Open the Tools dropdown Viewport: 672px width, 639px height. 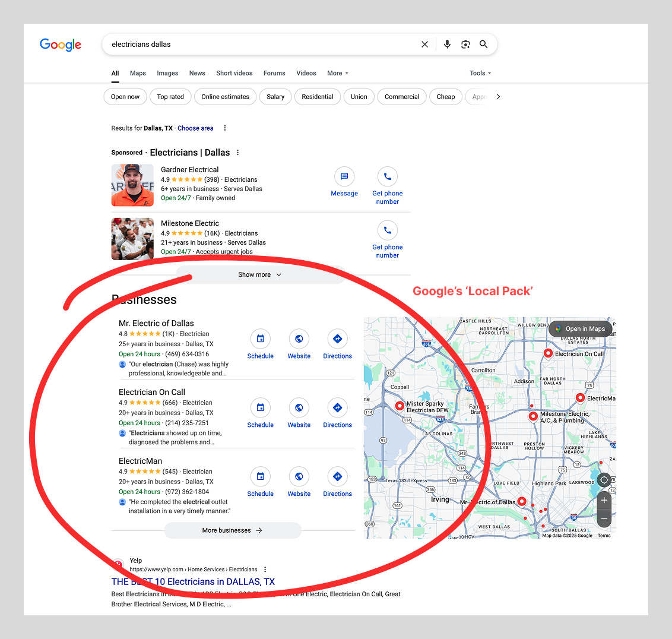(x=480, y=73)
